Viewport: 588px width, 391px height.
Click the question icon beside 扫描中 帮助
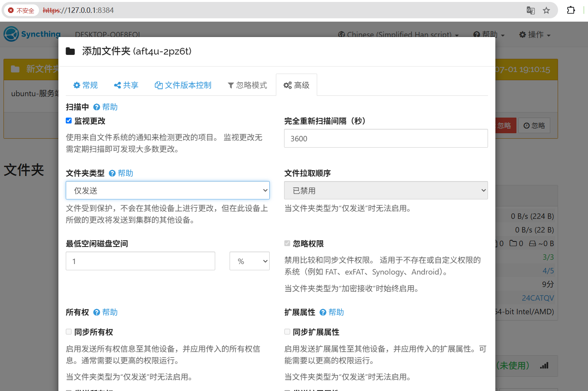pos(97,107)
